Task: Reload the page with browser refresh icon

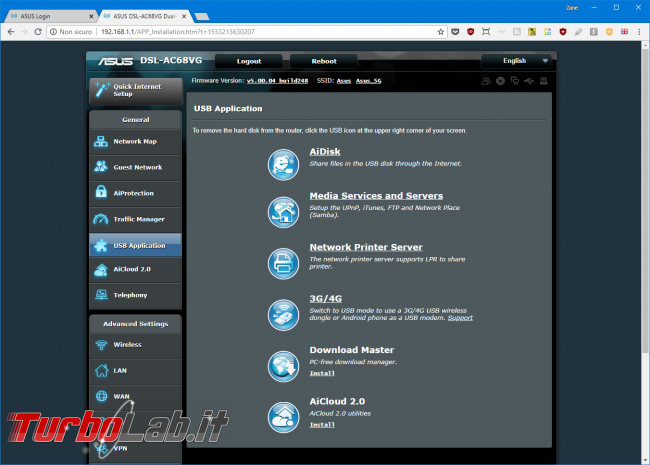Action: 38,31
